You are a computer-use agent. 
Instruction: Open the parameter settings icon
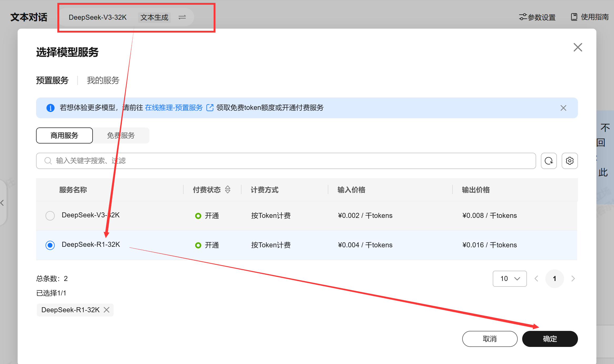click(523, 17)
